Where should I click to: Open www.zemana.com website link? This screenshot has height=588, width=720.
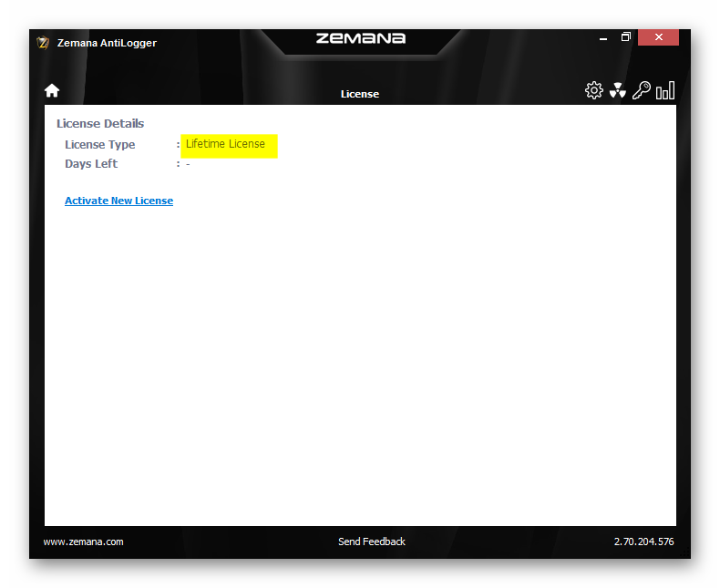83,542
